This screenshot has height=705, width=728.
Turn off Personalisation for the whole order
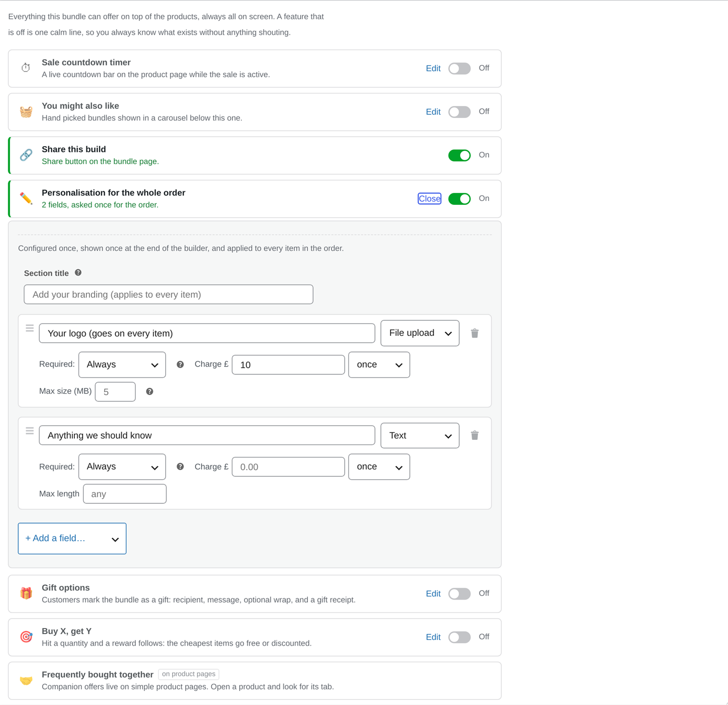[459, 199]
